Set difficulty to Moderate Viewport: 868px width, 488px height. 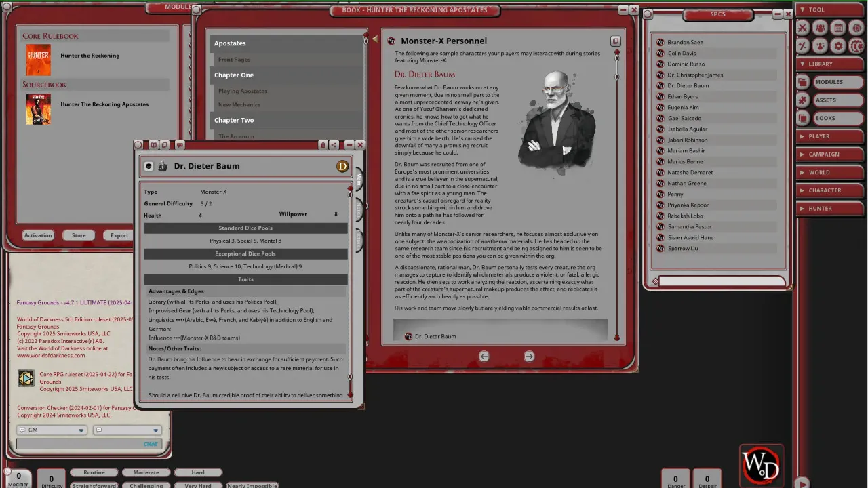click(x=146, y=472)
